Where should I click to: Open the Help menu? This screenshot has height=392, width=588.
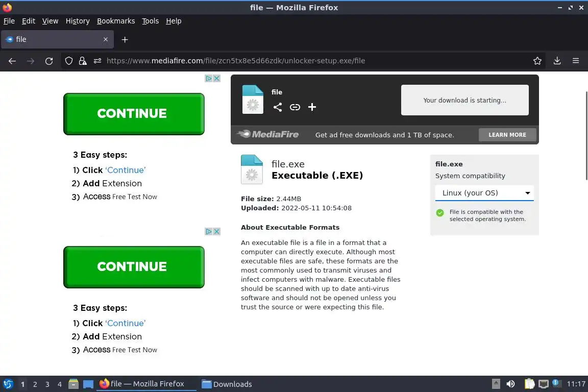(x=174, y=21)
